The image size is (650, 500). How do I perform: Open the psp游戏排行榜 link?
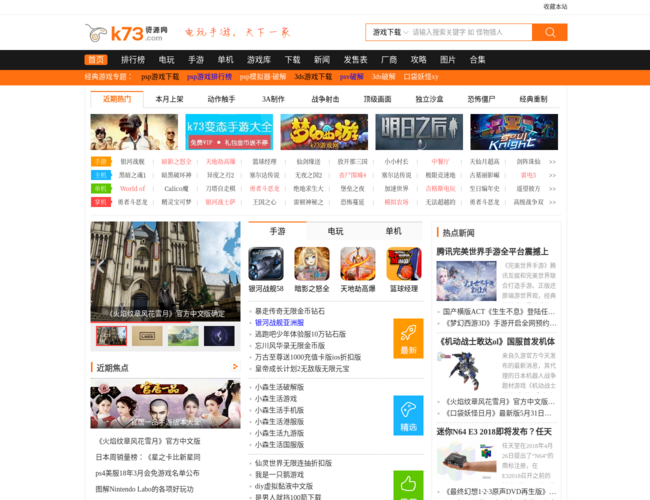point(209,77)
